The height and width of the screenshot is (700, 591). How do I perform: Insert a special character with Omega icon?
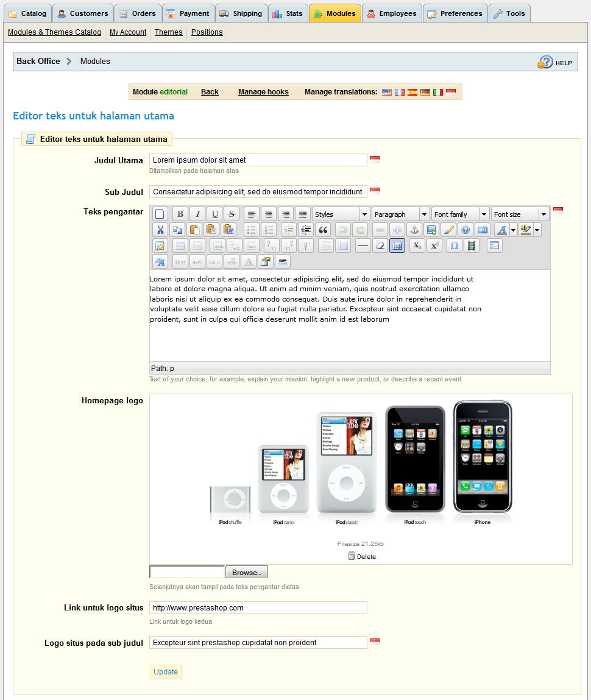pos(454,246)
